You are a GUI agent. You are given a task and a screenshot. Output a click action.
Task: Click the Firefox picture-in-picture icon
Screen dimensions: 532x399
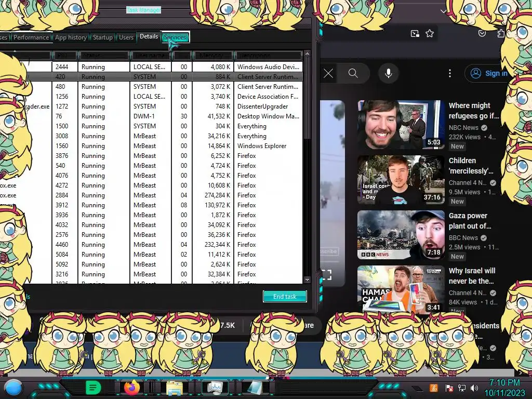(415, 33)
